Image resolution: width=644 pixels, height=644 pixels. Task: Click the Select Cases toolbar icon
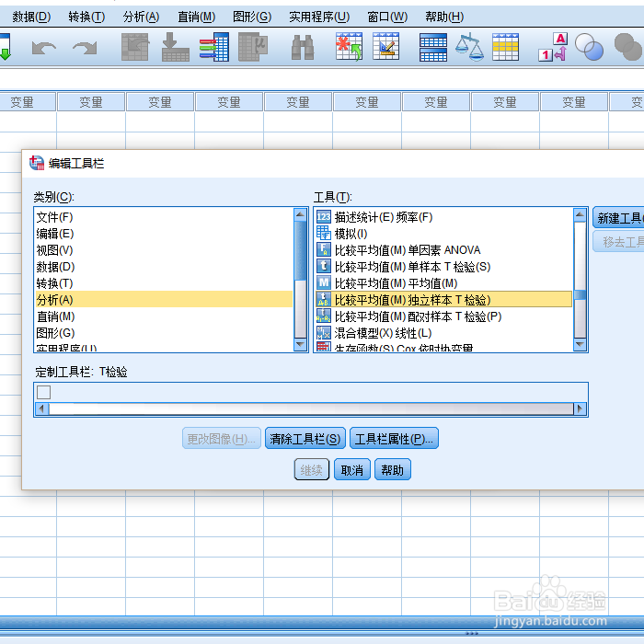pyautogui.click(x=505, y=47)
